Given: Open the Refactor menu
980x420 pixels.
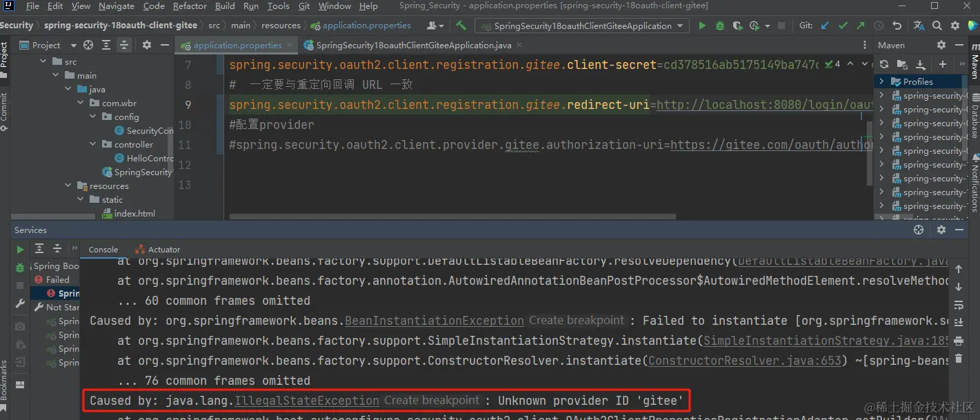Looking at the screenshot, I should point(190,6).
